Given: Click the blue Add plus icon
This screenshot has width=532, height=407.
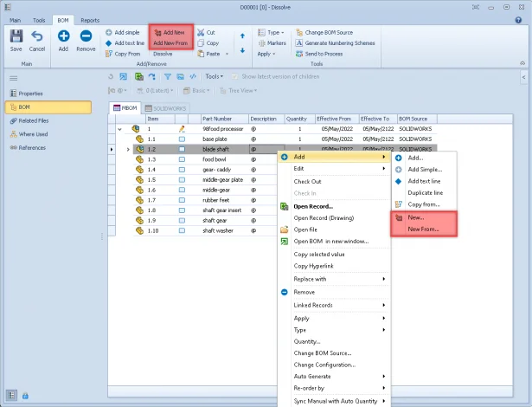Looking at the screenshot, I should (64, 36).
